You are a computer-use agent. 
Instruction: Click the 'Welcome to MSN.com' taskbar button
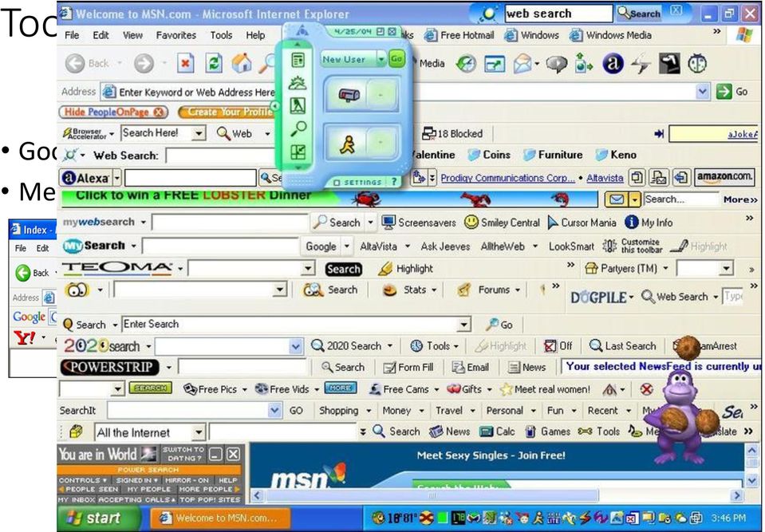click(x=220, y=518)
